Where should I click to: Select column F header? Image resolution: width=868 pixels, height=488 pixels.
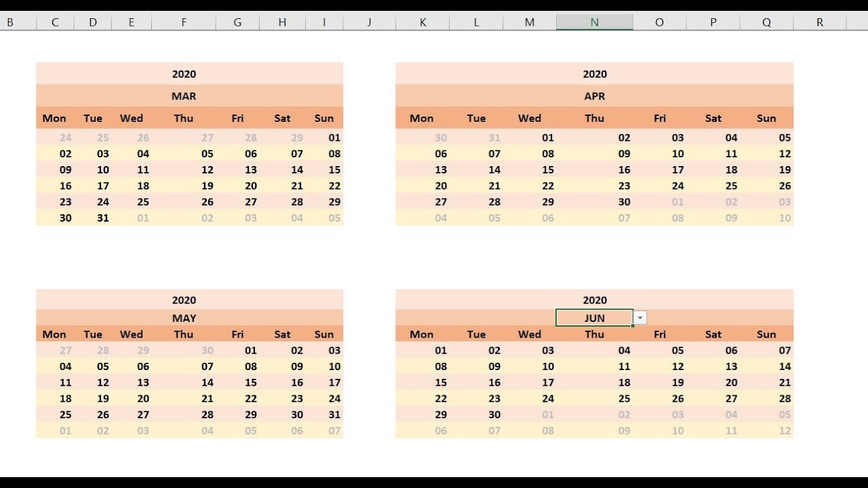184,22
